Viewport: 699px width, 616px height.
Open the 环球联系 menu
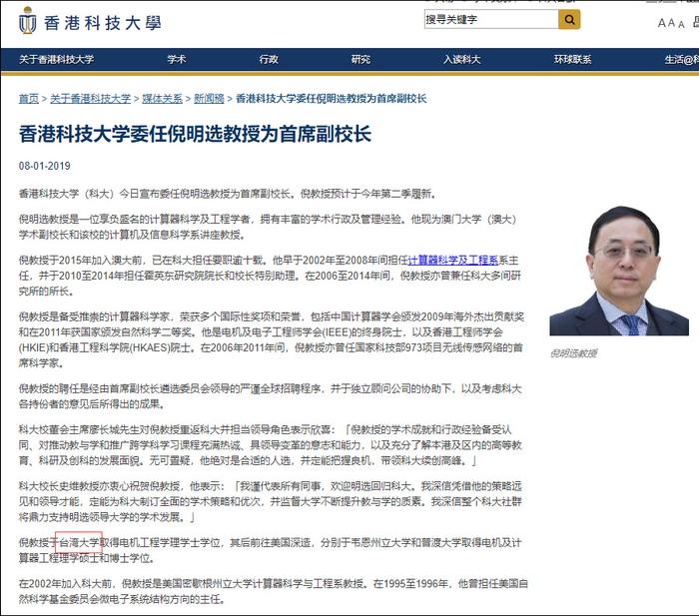click(572, 59)
